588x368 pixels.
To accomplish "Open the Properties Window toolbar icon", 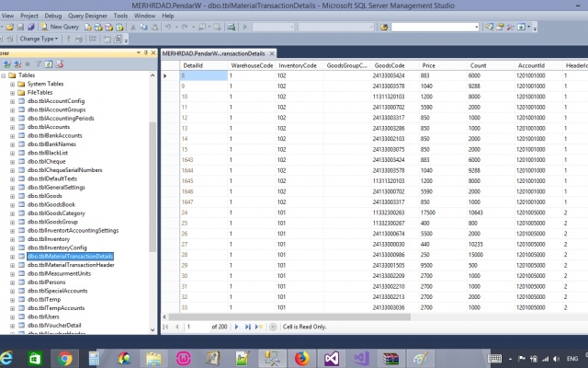I will (x=500, y=27).
